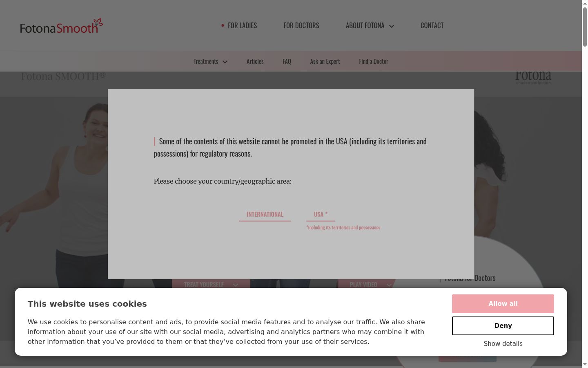Click the Fotona choose perfection logo
Screen dimensions: 588x368
[533, 77]
